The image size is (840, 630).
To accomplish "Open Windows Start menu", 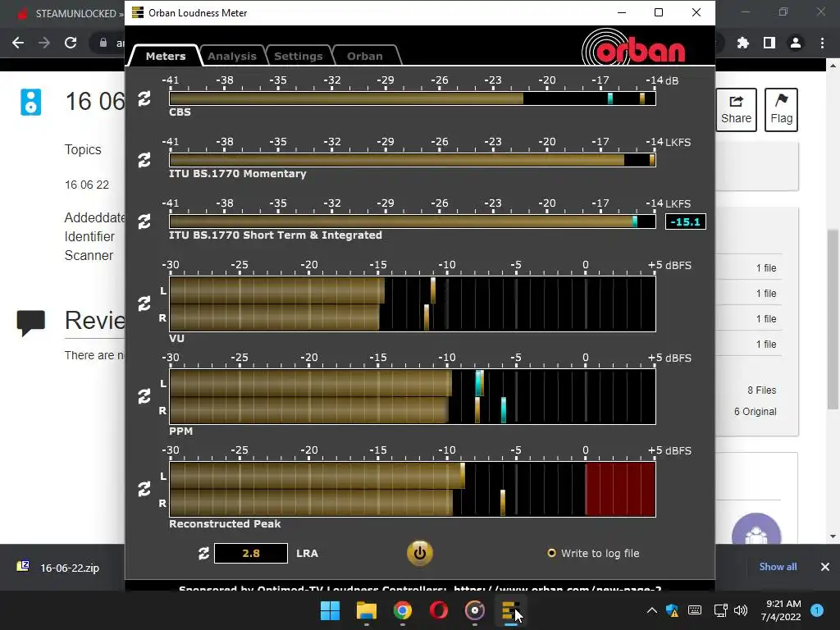I will coord(330,610).
